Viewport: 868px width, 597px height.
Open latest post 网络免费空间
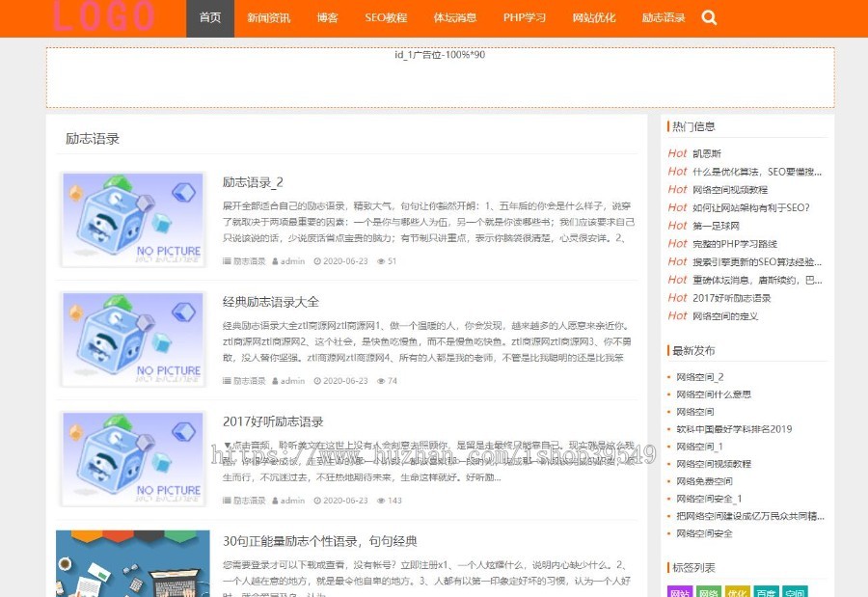pyautogui.click(x=704, y=481)
